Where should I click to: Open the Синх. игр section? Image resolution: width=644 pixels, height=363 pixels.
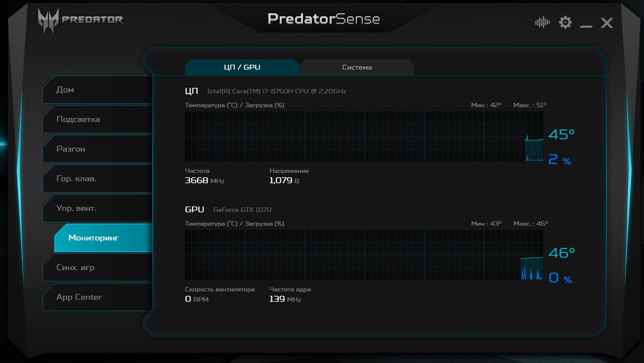[x=97, y=268]
